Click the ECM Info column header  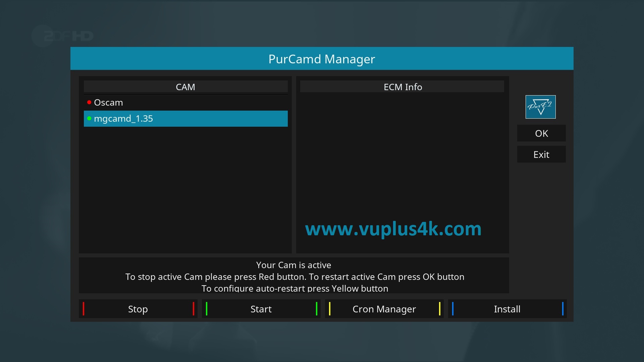tap(402, 87)
